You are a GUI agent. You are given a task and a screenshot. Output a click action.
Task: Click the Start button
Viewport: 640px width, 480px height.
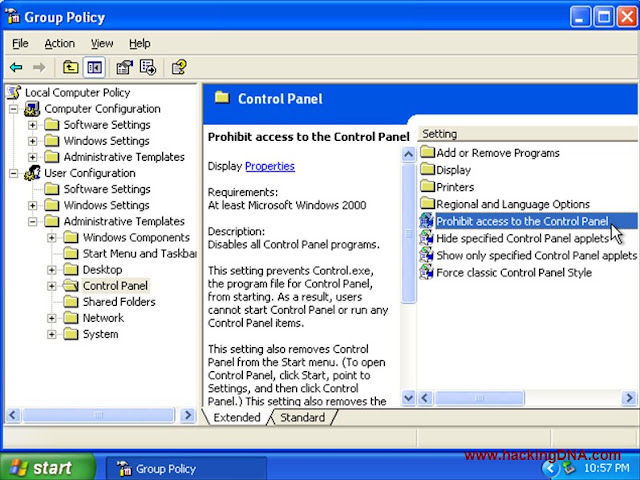pyautogui.click(x=47, y=467)
